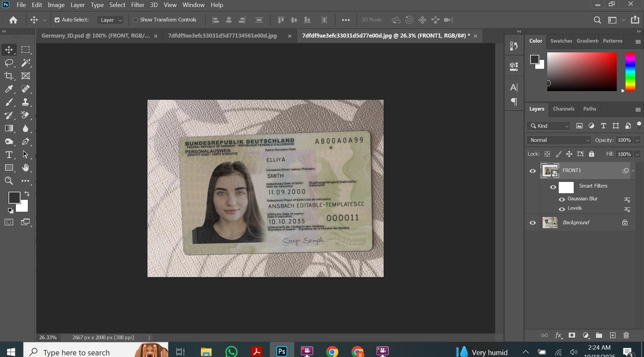The height and width of the screenshot is (357, 644).
Task: Hide the Gaussian Blur smart filter
Action: 562,199
